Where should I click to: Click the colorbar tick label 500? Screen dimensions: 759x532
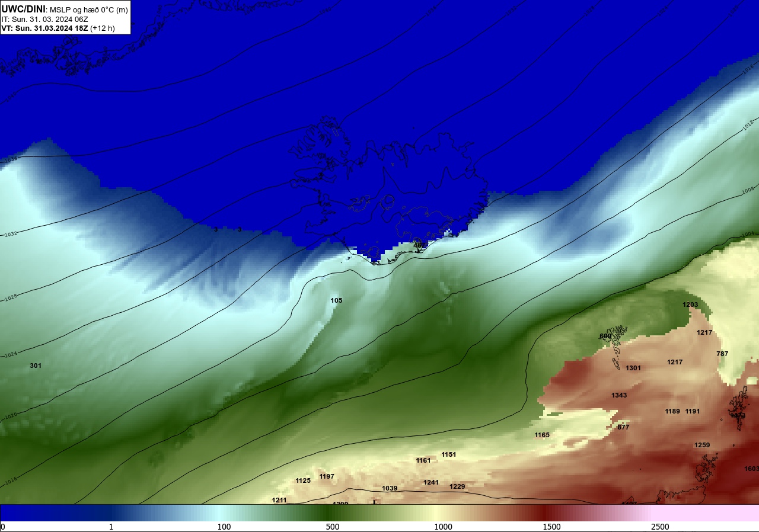pyautogui.click(x=333, y=527)
